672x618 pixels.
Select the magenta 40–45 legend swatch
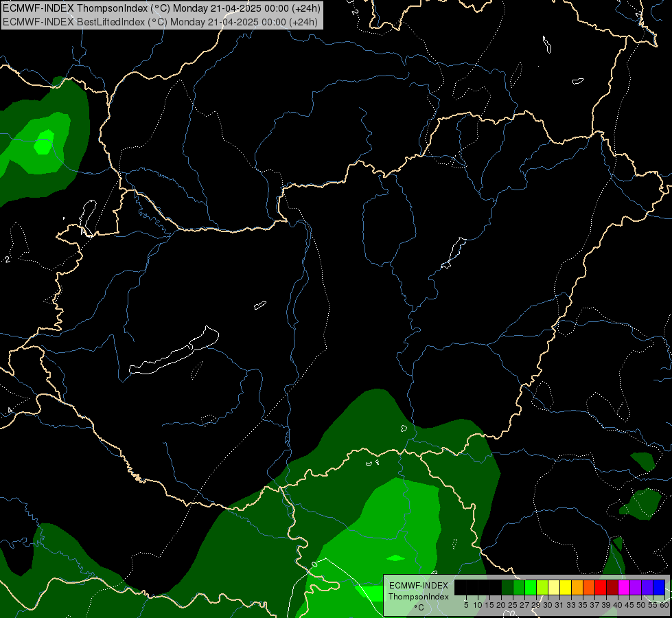(x=624, y=587)
